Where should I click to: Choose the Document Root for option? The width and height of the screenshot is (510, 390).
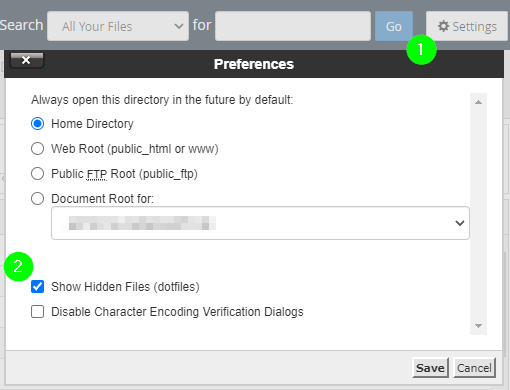[x=37, y=199]
